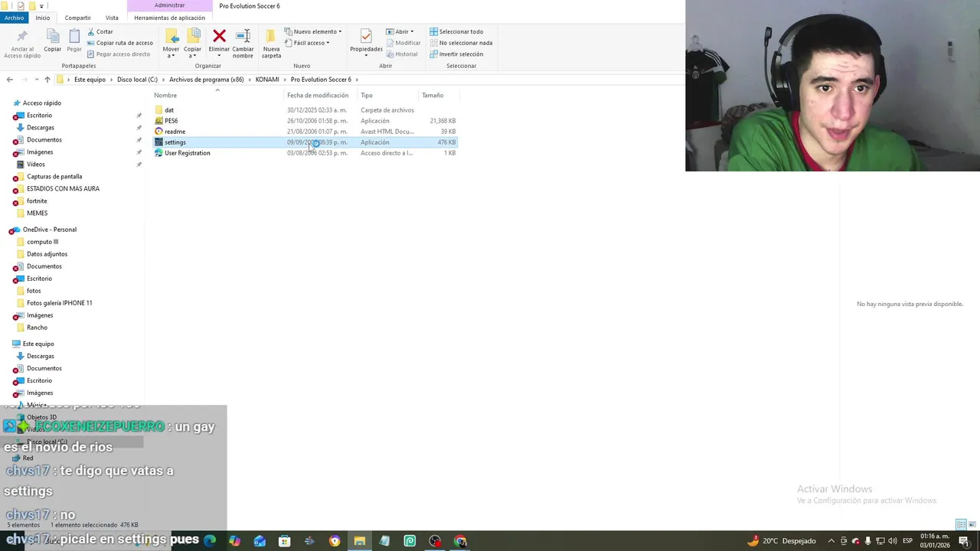
Task: Sort by Fecha de modificación column
Action: pyautogui.click(x=318, y=96)
